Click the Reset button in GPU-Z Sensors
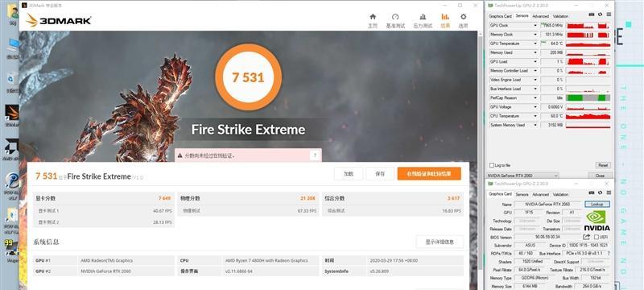This screenshot has width=644, height=290. 603,165
